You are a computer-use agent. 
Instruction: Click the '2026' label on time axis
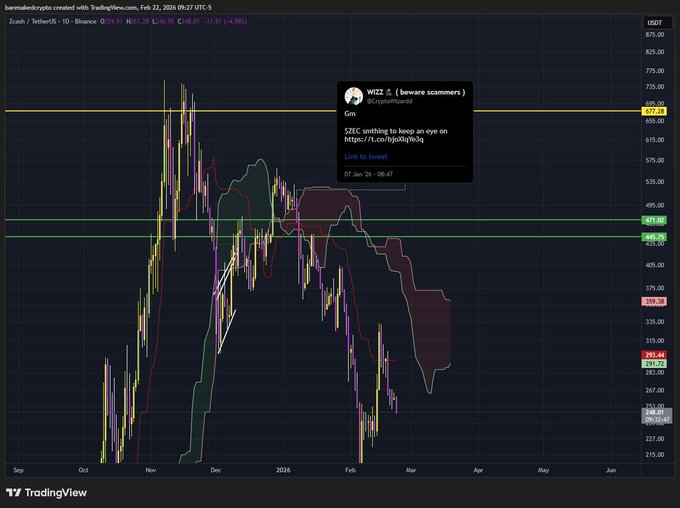point(283,470)
